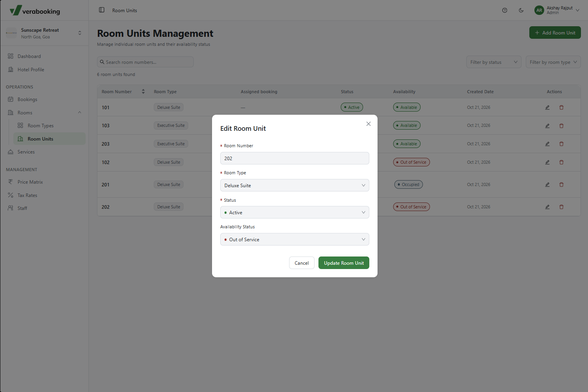Edit room 202 pencil icon
The height and width of the screenshot is (392, 588).
[x=547, y=207]
